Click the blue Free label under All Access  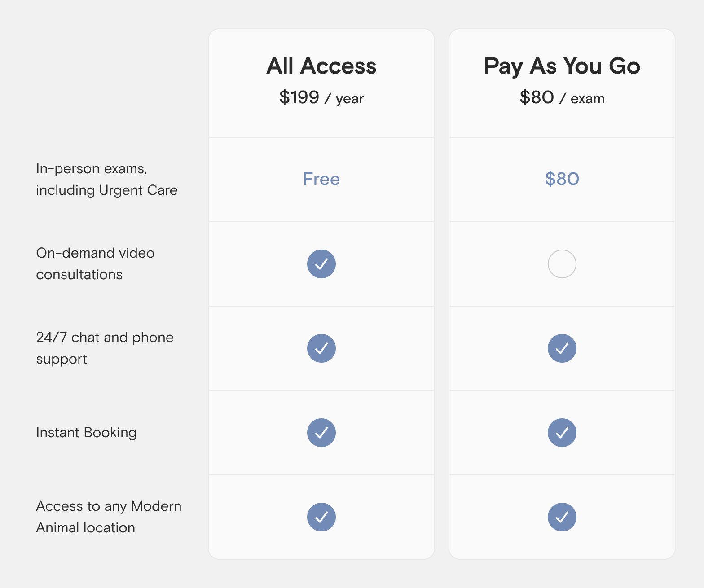(x=321, y=179)
